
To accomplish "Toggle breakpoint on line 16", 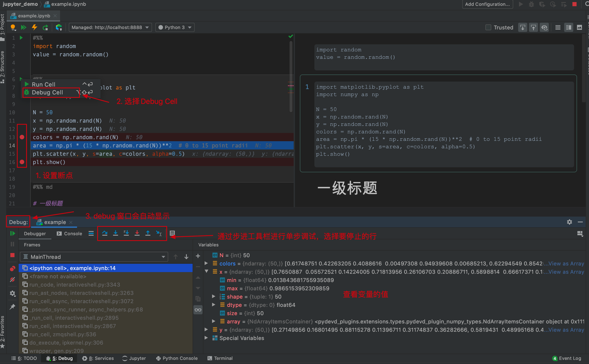I will [x=22, y=162].
